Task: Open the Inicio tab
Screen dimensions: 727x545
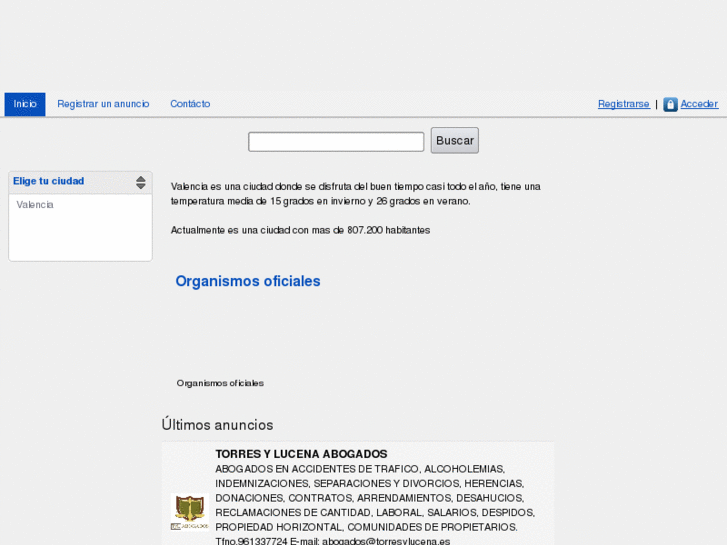Action: (25, 104)
